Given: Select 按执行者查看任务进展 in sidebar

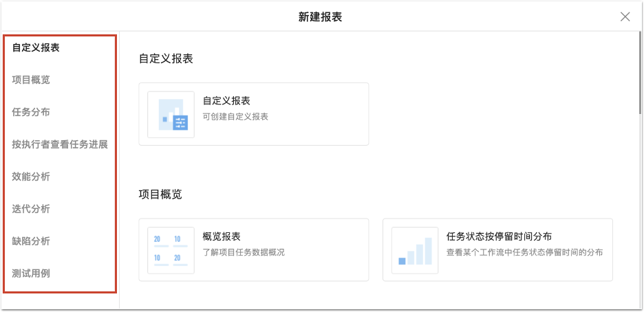Looking at the screenshot, I should tap(60, 144).
